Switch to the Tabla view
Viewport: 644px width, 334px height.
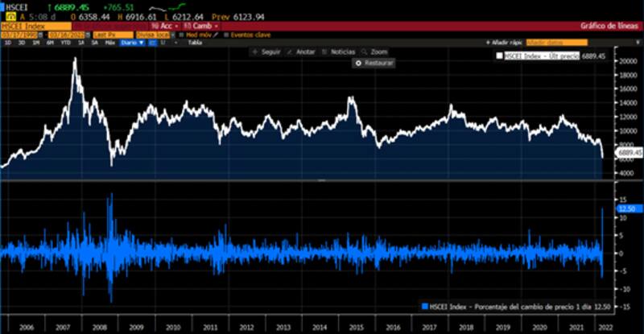click(194, 43)
